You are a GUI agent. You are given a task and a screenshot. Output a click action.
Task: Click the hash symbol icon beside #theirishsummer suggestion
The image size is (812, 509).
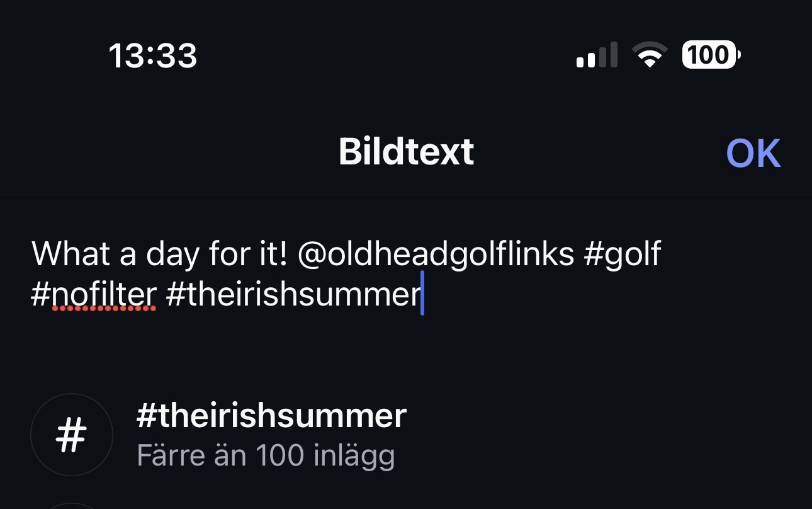tap(72, 435)
